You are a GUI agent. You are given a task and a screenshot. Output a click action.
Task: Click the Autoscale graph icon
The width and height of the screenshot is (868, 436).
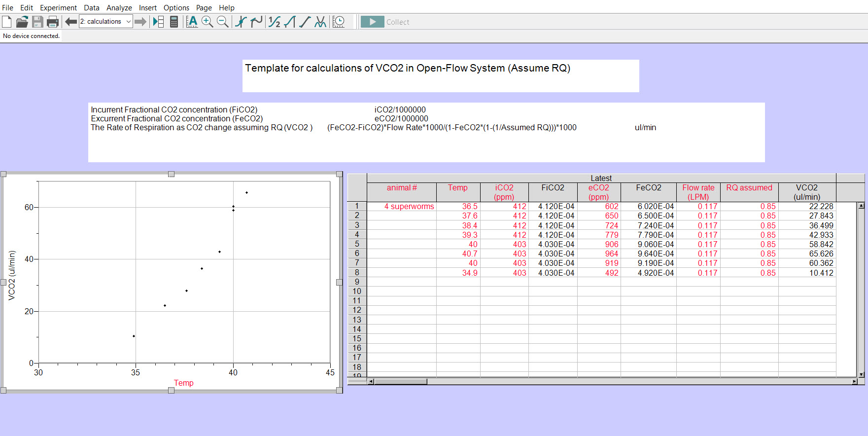point(192,22)
